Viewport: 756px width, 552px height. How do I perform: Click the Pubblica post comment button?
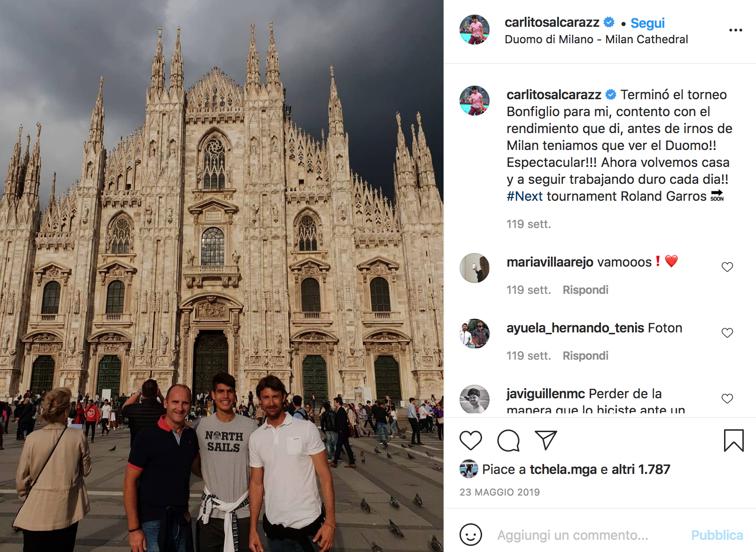717,535
